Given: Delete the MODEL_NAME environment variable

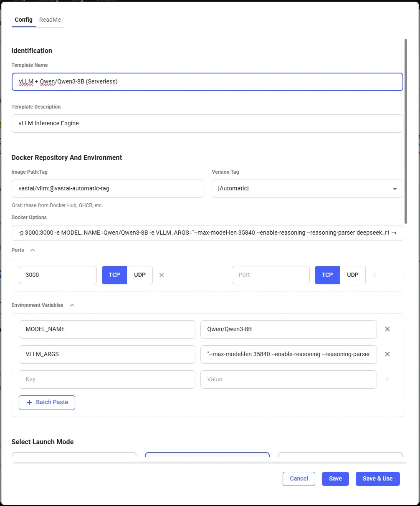Looking at the screenshot, I should click(387, 329).
